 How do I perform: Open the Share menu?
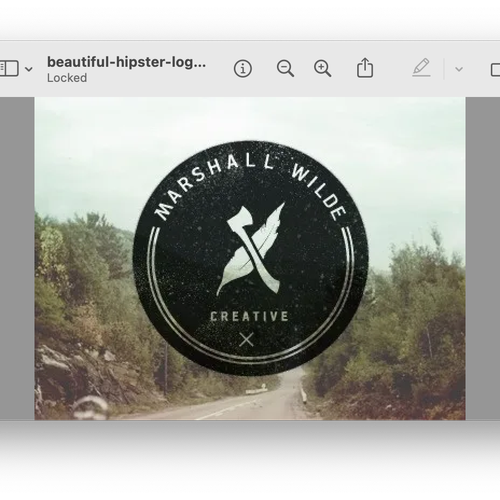[x=365, y=68]
